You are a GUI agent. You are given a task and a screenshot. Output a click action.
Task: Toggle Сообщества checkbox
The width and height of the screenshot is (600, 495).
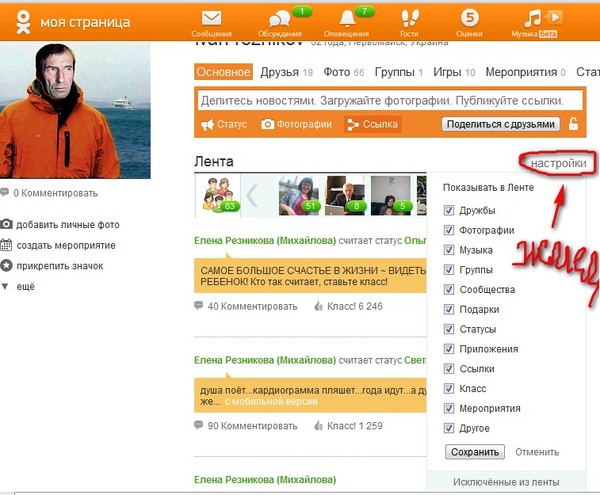click(448, 290)
